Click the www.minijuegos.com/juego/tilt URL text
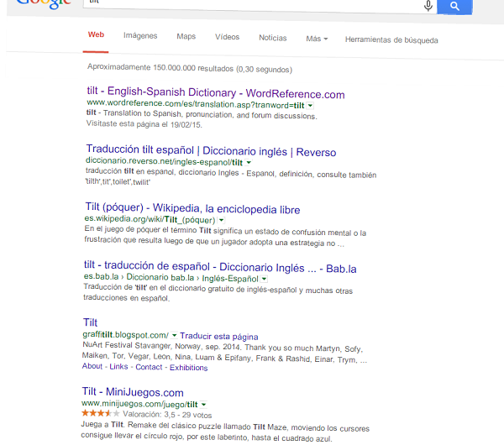This screenshot has height=445, width=504. coord(139,404)
